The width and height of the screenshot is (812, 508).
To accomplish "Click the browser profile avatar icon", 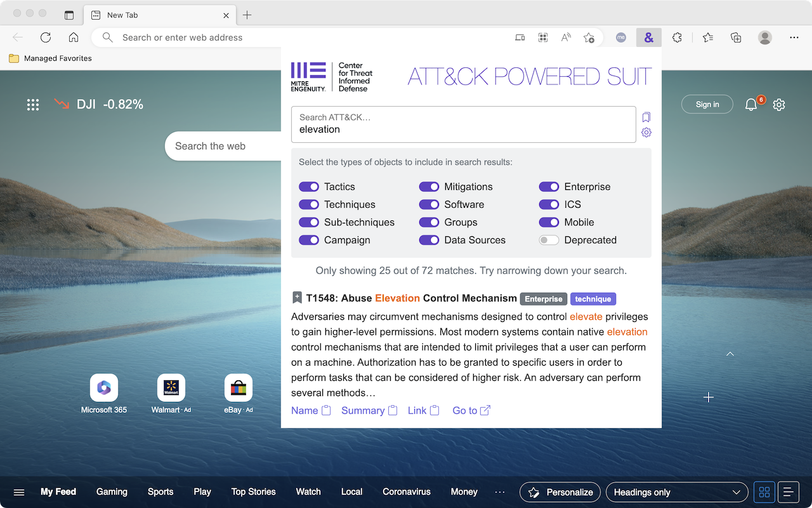I will click(x=765, y=37).
